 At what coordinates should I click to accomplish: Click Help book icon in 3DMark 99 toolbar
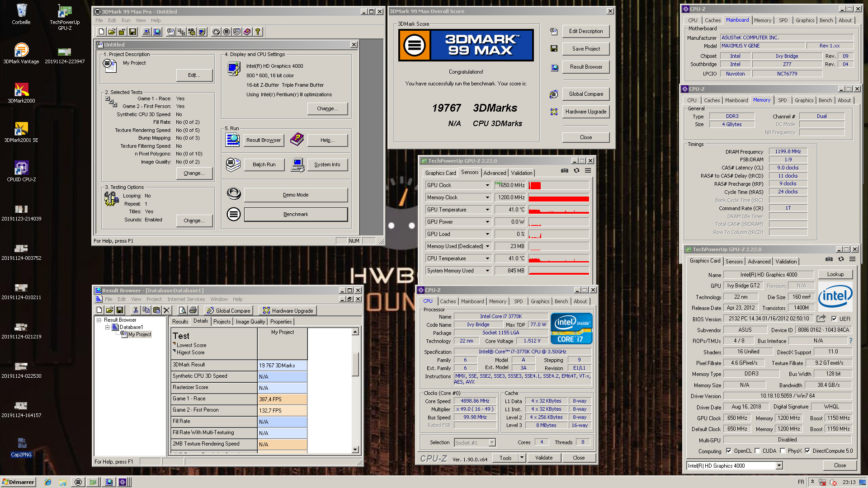click(x=247, y=32)
